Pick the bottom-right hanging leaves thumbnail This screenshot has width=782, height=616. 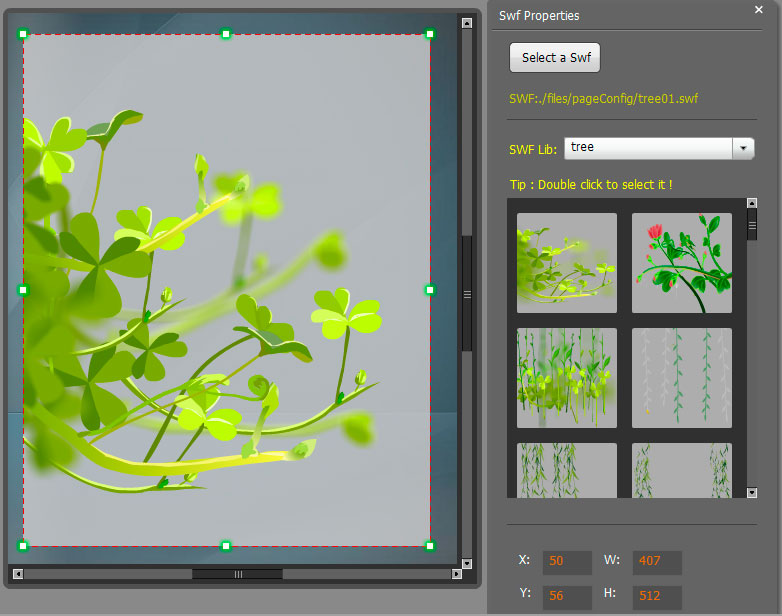point(682,469)
